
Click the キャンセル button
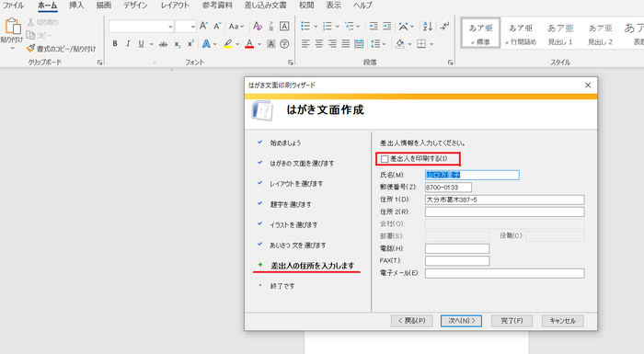coord(563,321)
